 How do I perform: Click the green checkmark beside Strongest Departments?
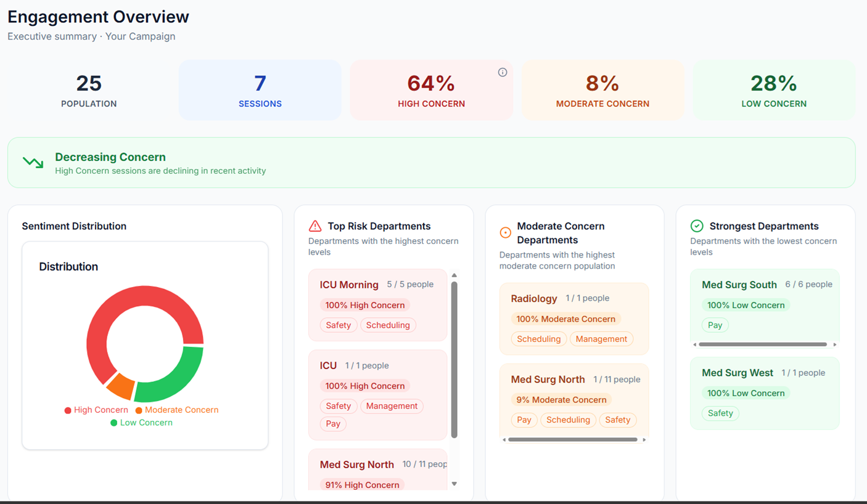coord(697,226)
